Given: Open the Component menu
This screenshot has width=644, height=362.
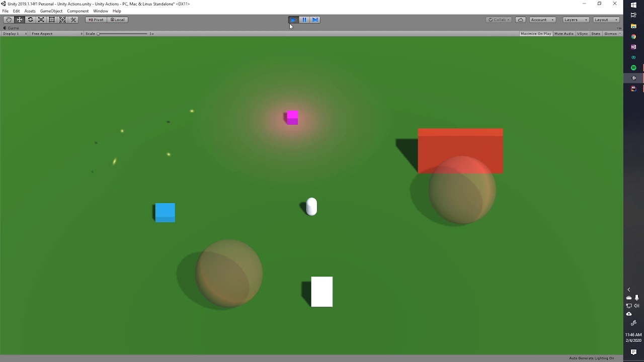Looking at the screenshot, I should pos(78,11).
